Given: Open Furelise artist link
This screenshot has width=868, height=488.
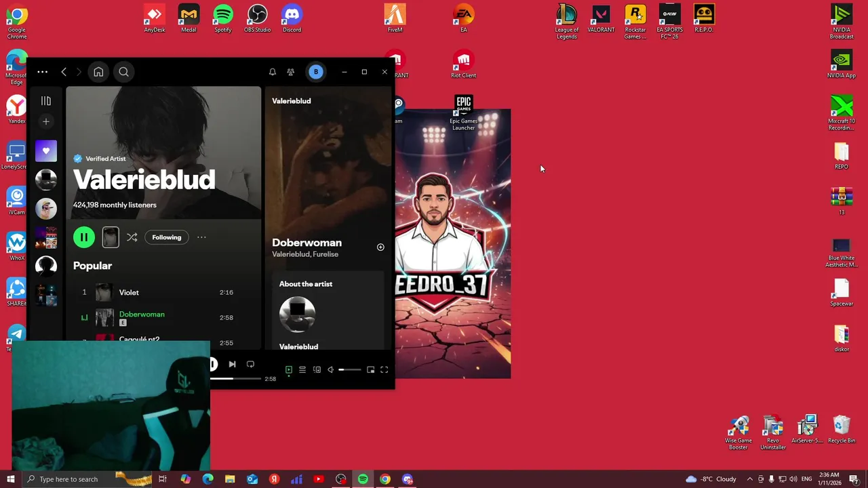Looking at the screenshot, I should coord(325,254).
